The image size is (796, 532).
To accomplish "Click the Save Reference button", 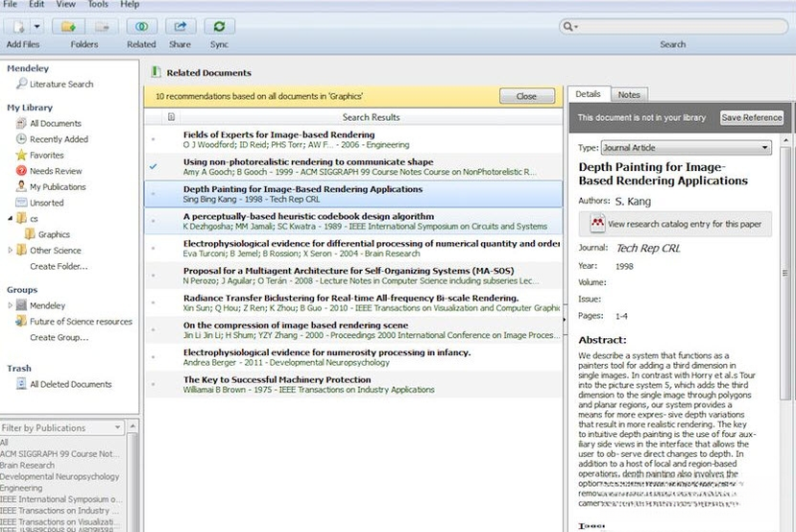I will (x=752, y=118).
